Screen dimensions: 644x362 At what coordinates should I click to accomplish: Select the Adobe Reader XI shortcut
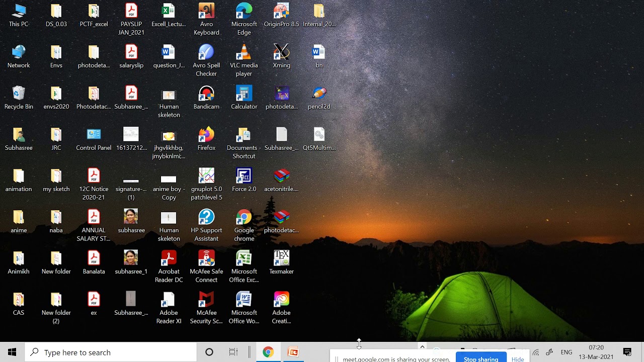click(169, 308)
